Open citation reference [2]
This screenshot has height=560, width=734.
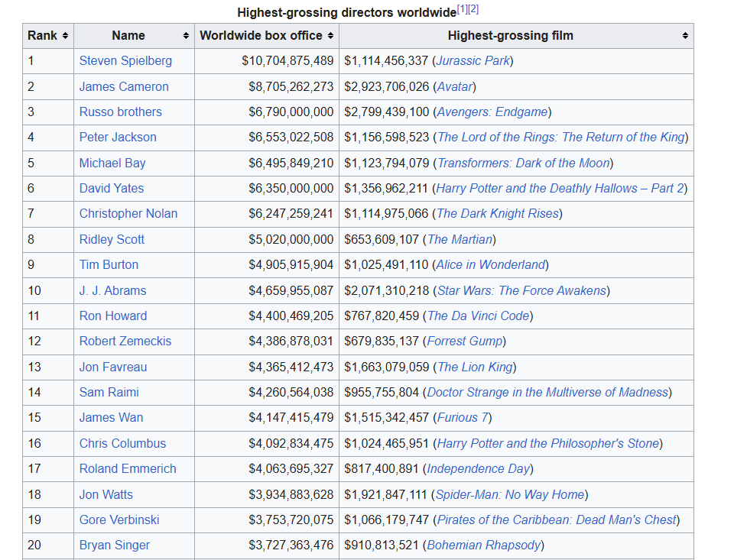473,9
